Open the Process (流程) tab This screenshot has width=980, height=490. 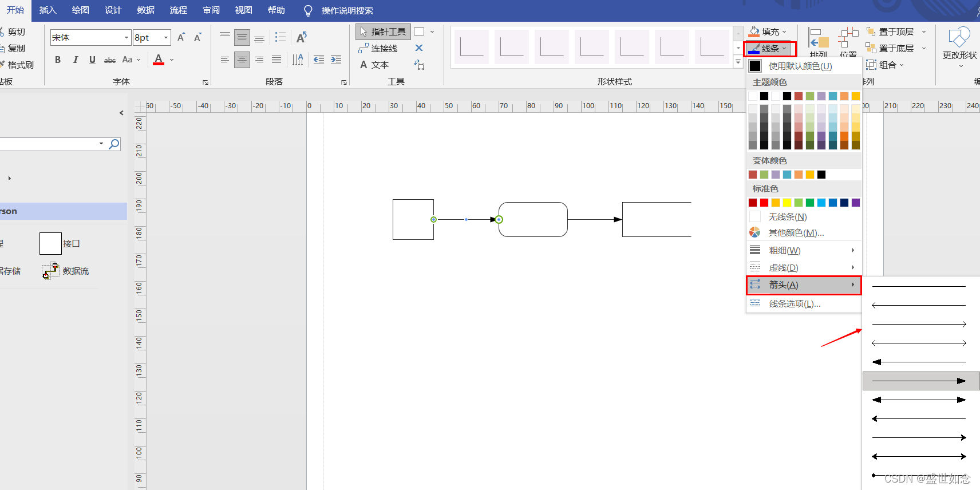(x=179, y=10)
